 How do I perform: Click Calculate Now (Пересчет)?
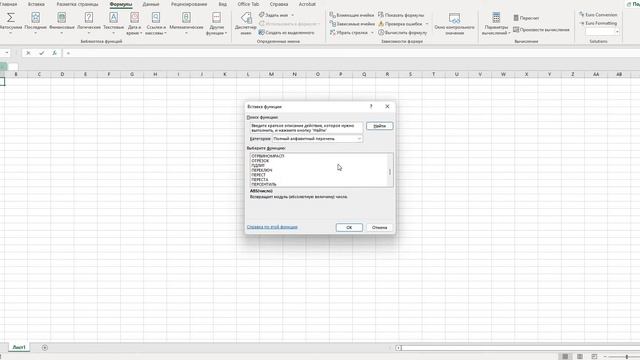[526, 18]
